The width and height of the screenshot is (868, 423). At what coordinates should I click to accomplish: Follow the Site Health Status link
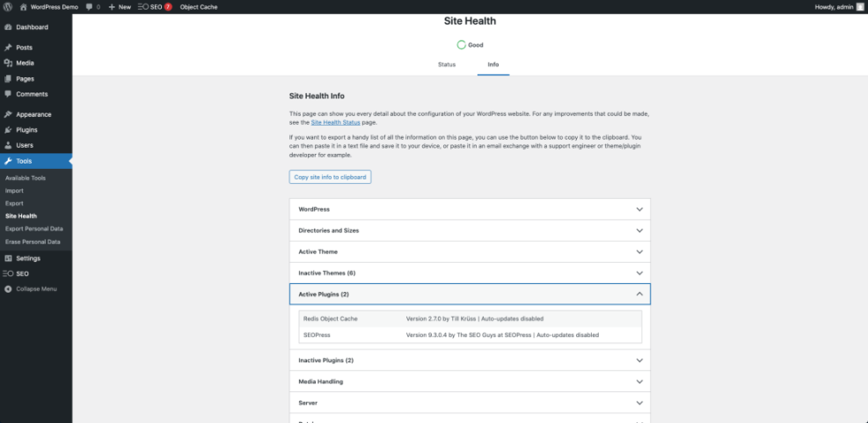[x=335, y=122]
